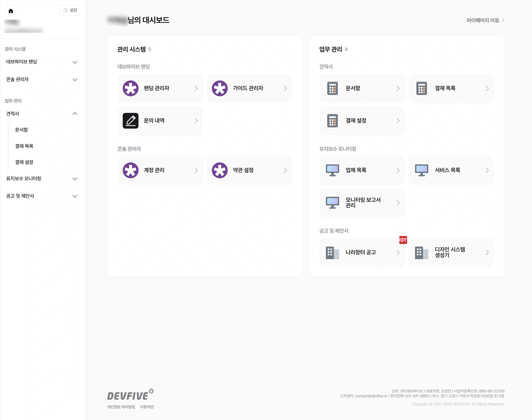The width and height of the screenshot is (532, 420).
Task: Click the purple asterisk icon for 가이드 관리자
Action: point(220,88)
